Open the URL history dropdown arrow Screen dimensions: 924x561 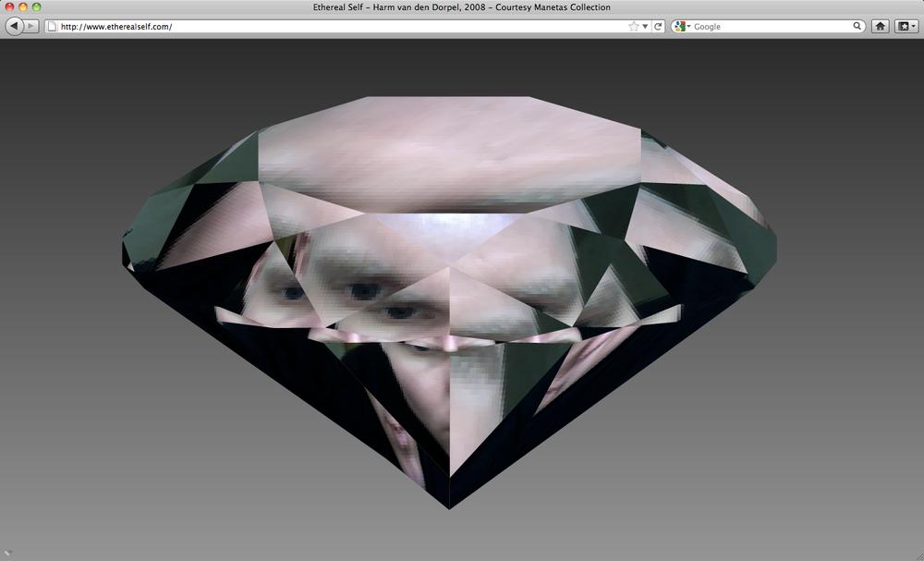click(x=645, y=27)
